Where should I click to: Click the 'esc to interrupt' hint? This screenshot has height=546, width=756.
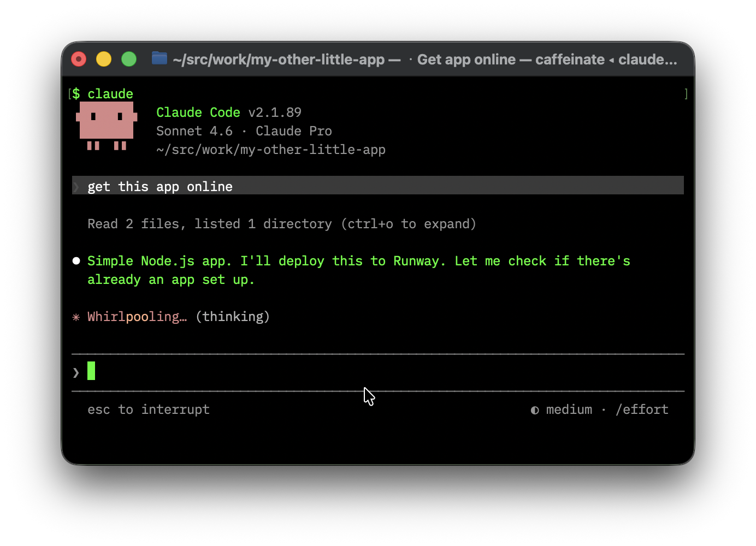pyautogui.click(x=148, y=410)
